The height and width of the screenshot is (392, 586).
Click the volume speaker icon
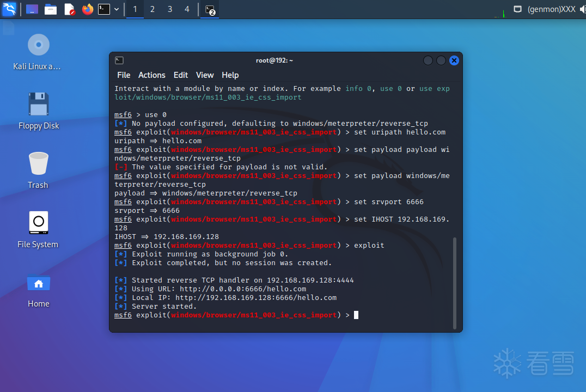(583, 9)
